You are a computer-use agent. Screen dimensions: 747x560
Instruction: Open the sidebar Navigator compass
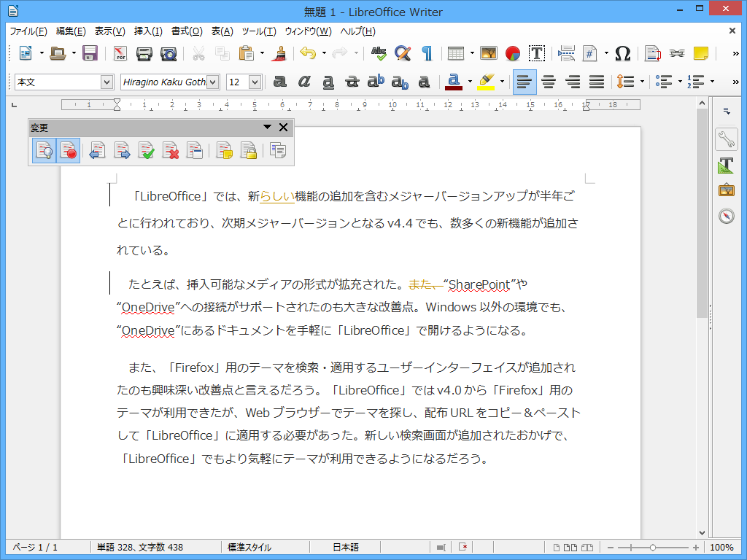point(727,216)
